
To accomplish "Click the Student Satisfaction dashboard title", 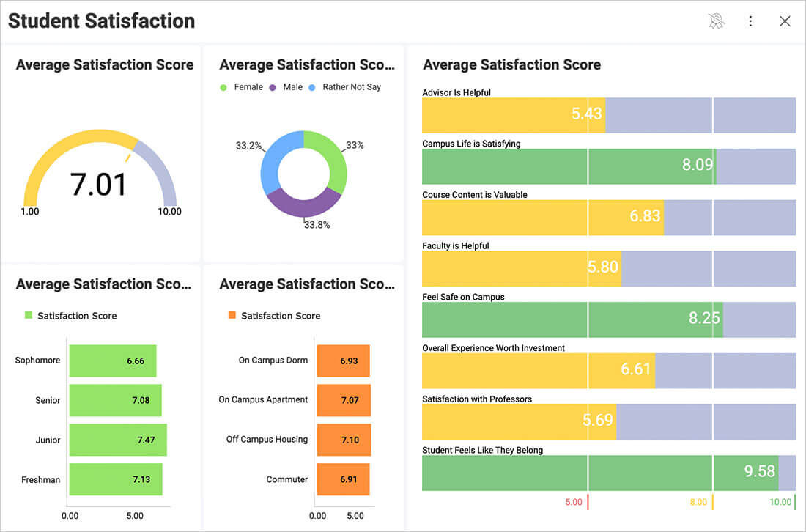I will click(x=102, y=21).
